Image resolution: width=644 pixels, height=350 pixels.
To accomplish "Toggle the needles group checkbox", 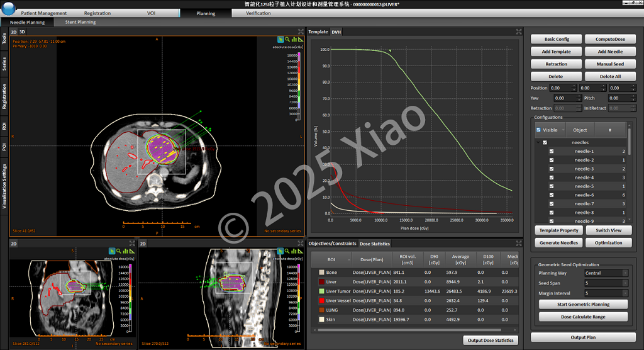I will point(545,143).
